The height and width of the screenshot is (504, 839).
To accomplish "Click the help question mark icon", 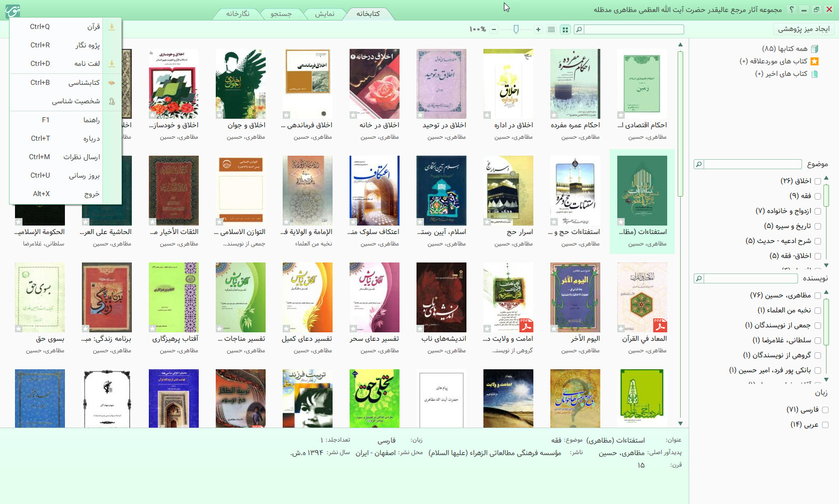I will (791, 10).
